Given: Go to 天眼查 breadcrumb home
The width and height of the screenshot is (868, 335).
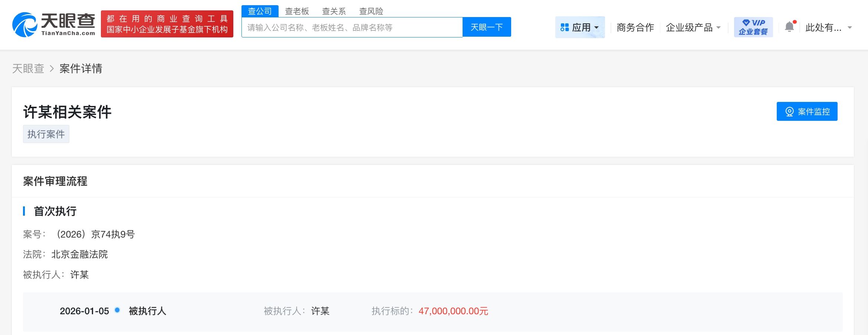Looking at the screenshot, I should (x=28, y=69).
